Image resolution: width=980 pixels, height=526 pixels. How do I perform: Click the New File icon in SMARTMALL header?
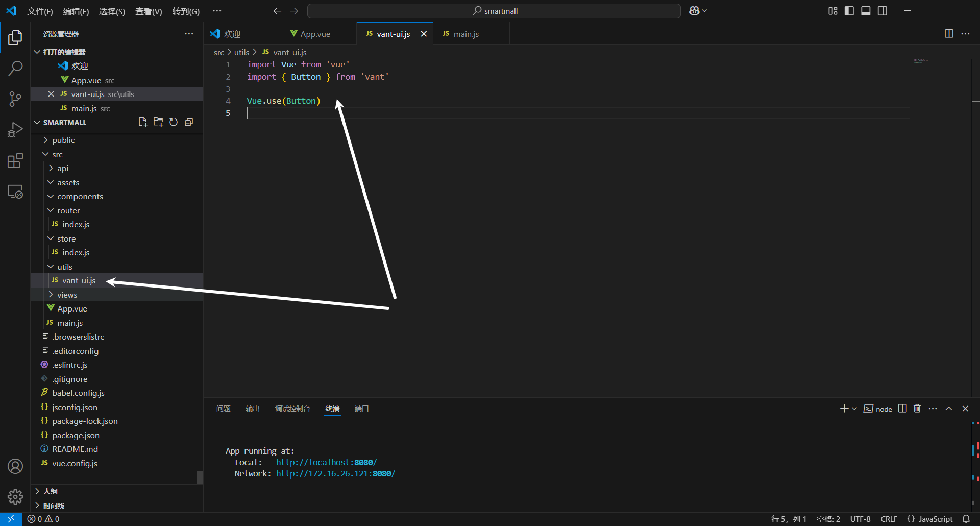coord(143,123)
